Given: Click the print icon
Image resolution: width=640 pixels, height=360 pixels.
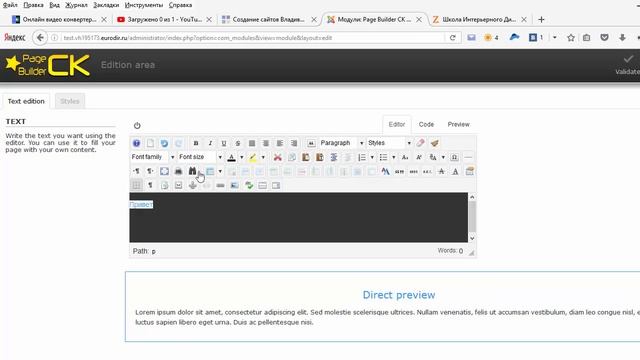Looking at the screenshot, I should tap(178, 171).
